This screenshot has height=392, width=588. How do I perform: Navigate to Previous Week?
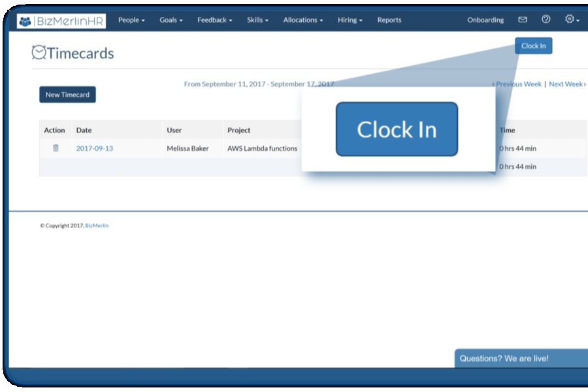(x=518, y=84)
